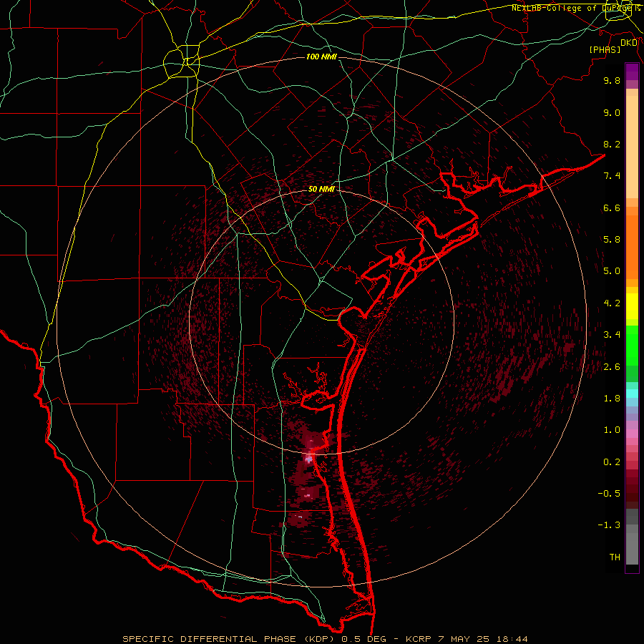Pick the pale peach segment of the color bar
This screenshot has height=644, width=644.
632,147
